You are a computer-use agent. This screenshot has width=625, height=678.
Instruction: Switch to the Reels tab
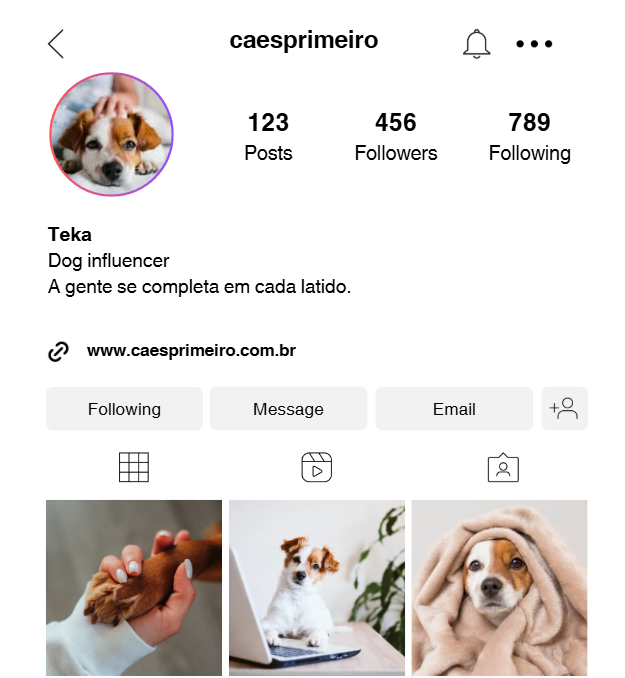click(317, 467)
